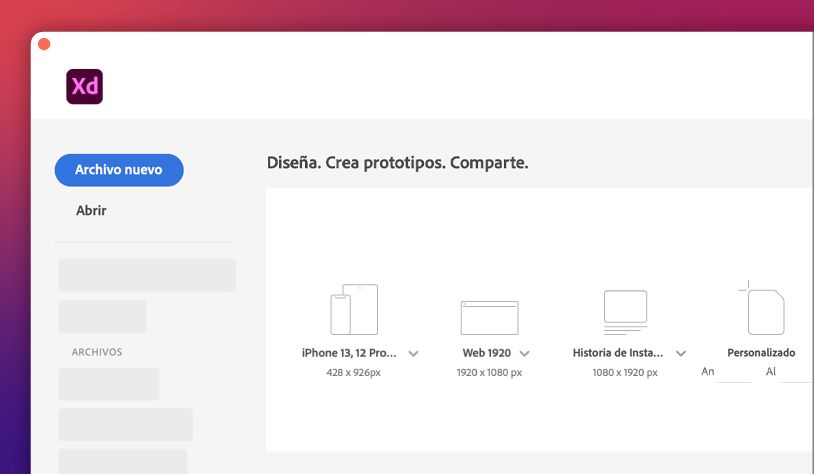Focus the Al height input field
814x474 pixels.
(x=796, y=372)
